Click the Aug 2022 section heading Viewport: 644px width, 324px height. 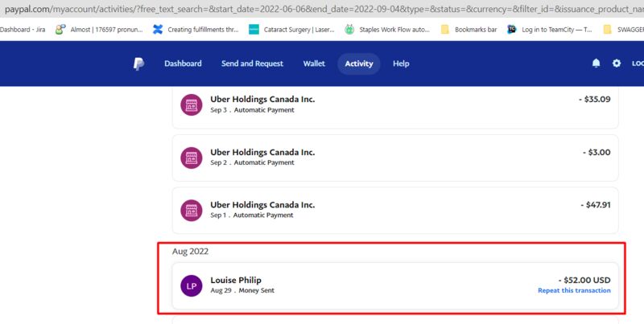tap(190, 252)
